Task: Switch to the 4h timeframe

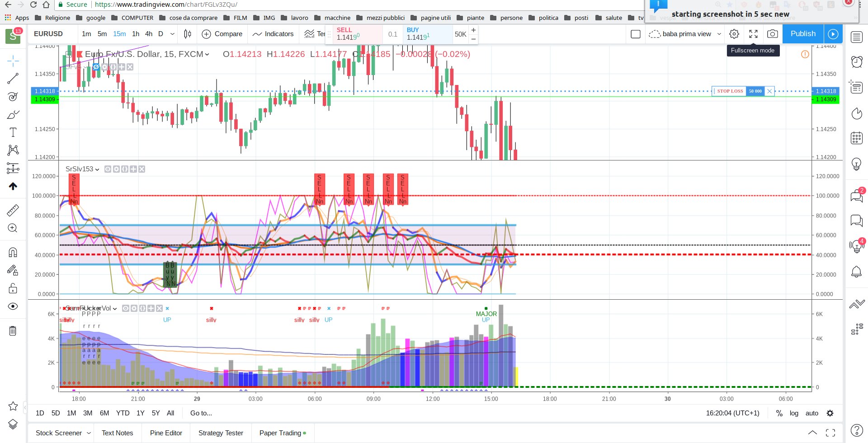Action: 149,34
